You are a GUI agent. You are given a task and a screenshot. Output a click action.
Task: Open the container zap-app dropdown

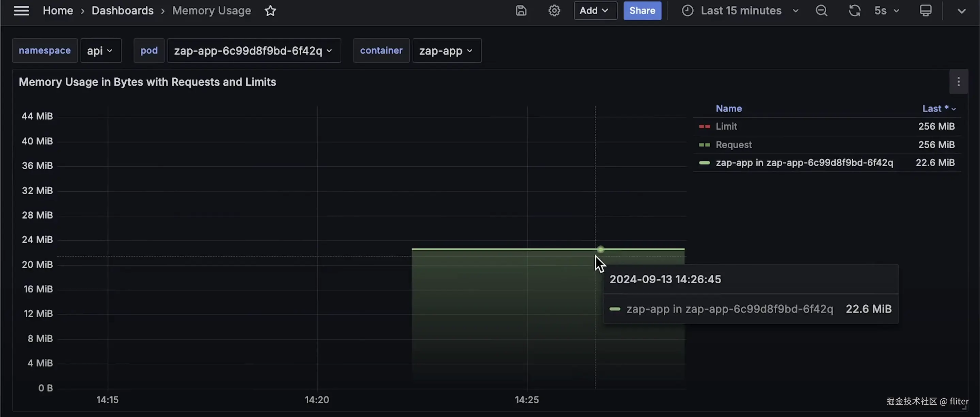tap(446, 51)
